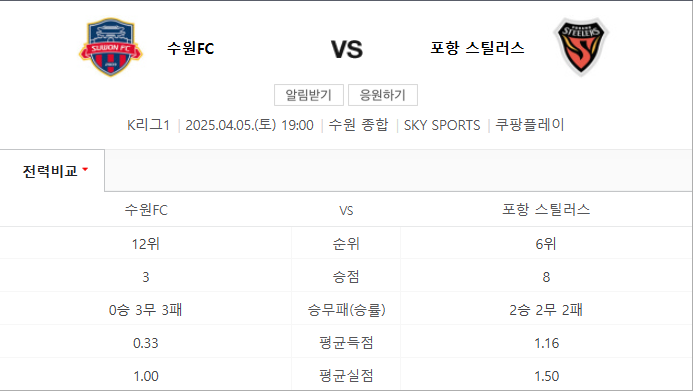Click Suwon FC's 12위 ranking cell
The image size is (693, 392).
tap(146, 244)
